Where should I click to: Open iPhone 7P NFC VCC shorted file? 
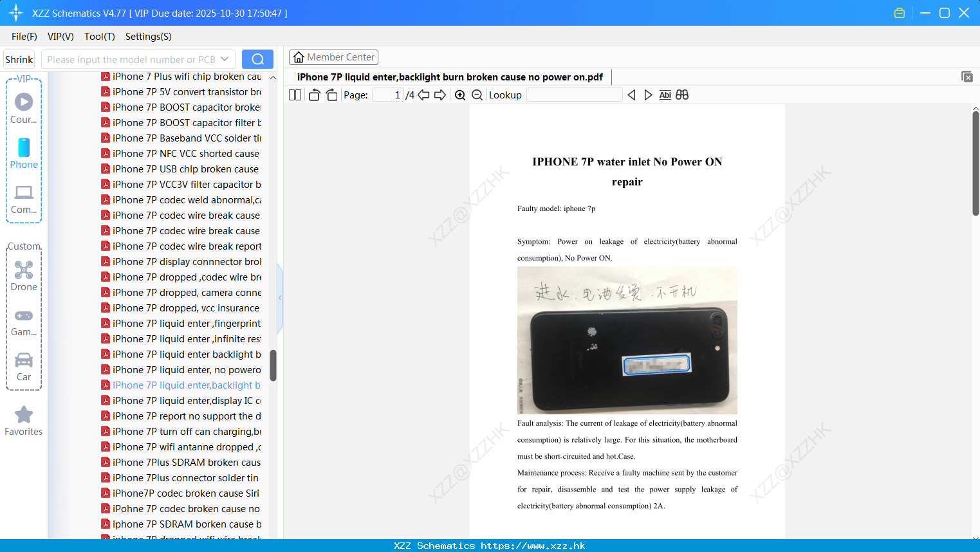coord(181,154)
